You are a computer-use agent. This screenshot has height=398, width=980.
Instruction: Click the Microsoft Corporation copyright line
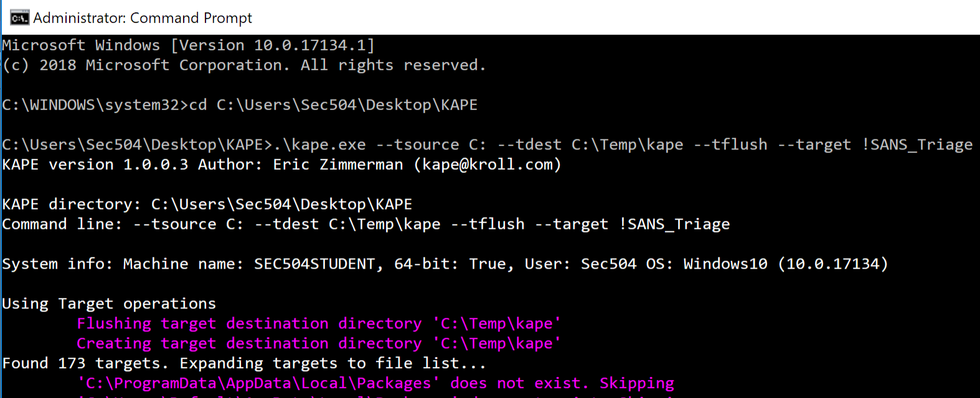pyautogui.click(x=243, y=64)
